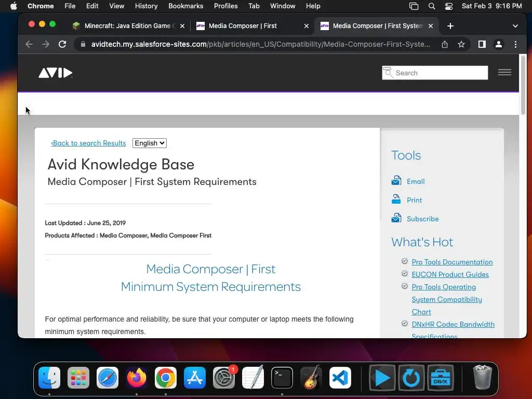Click the search magnifier icon in Avid search box

click(x=388, y=72)
